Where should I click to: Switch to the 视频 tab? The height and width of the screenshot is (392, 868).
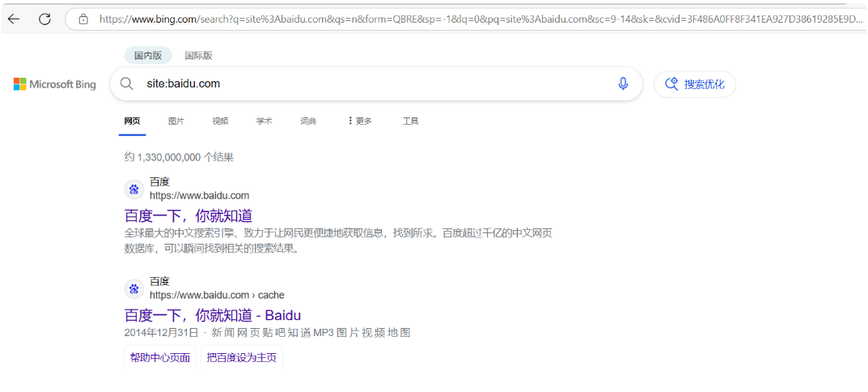coord(220,121)
